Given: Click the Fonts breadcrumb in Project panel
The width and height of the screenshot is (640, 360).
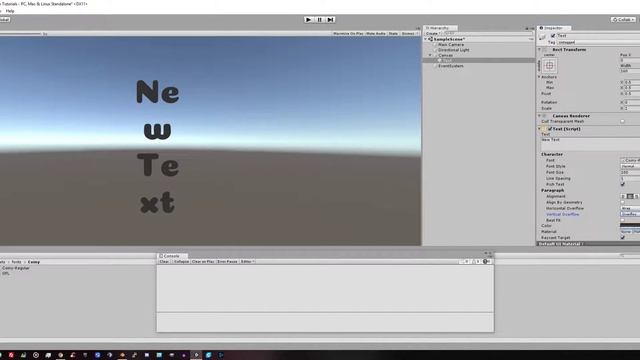Looking at the screenshot, I should 16,262.
